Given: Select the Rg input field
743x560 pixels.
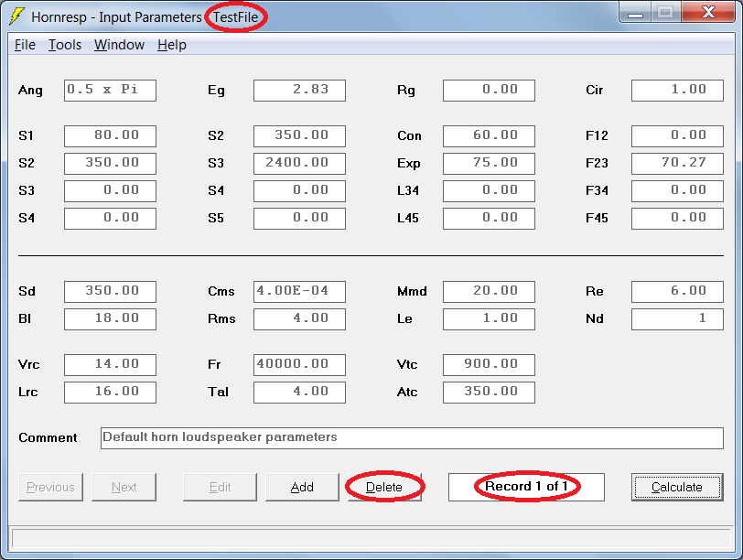Looking at the screenshot, I should [x=489, y=91].
